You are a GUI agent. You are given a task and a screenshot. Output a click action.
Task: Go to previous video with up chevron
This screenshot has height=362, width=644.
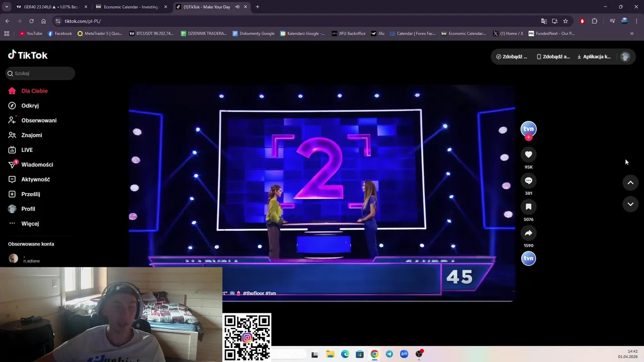tap(630, 183)
